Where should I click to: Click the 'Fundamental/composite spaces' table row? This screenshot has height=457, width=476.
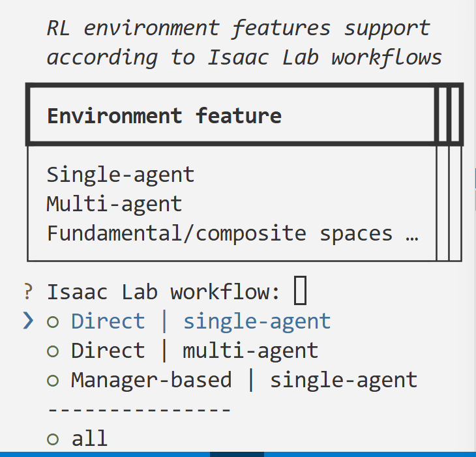pos(219,233)
